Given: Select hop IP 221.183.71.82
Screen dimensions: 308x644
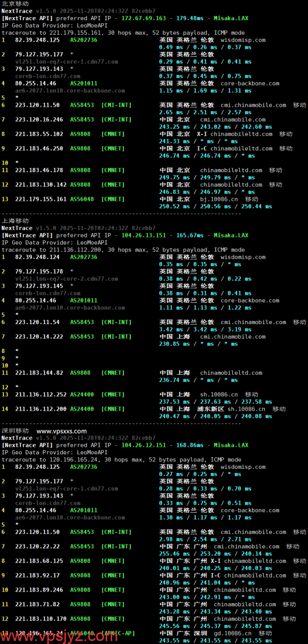Looking at the screenshot, I should [x=37, y=605].
